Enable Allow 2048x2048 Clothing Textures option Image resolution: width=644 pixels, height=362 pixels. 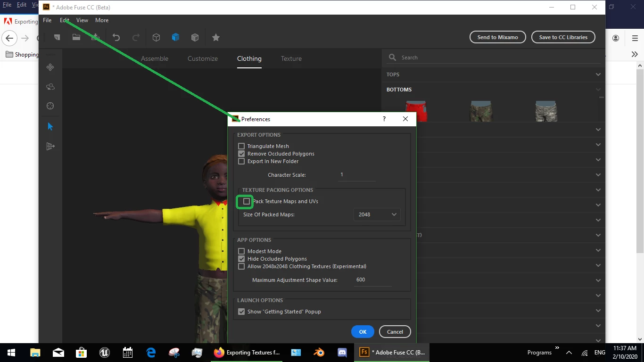[241, 266]
